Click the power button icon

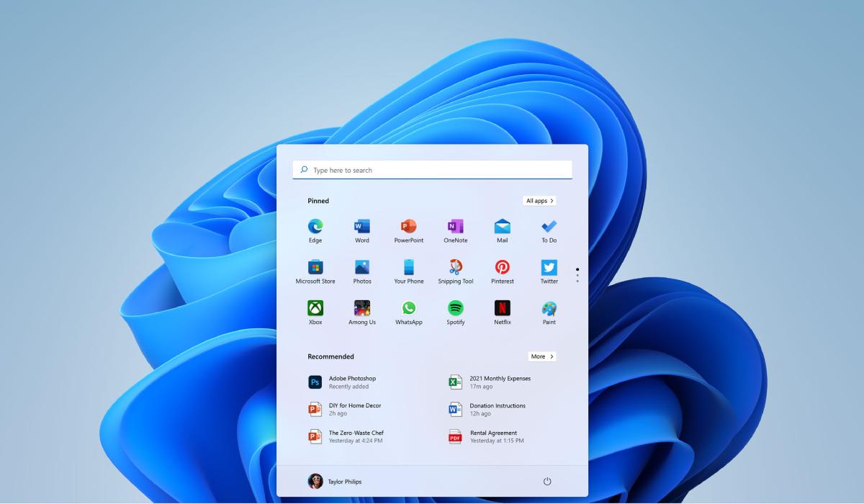pyautogui.click(x=546, y=481)
